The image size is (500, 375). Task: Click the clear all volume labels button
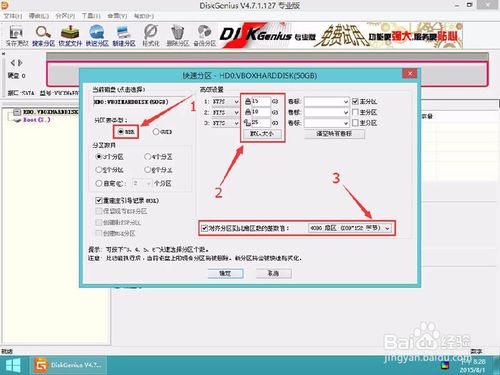pyautogui.click(x=334, y=134)
